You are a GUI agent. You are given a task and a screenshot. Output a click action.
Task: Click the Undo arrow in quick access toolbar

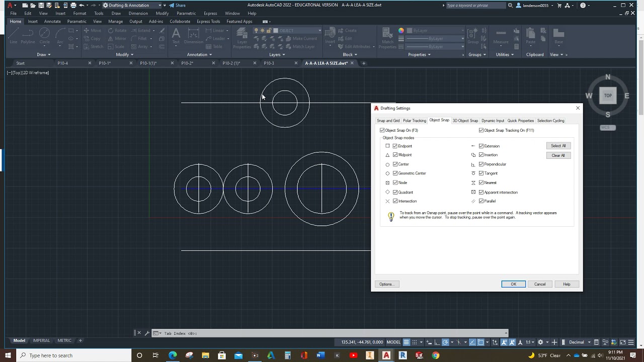pos(82,5)
